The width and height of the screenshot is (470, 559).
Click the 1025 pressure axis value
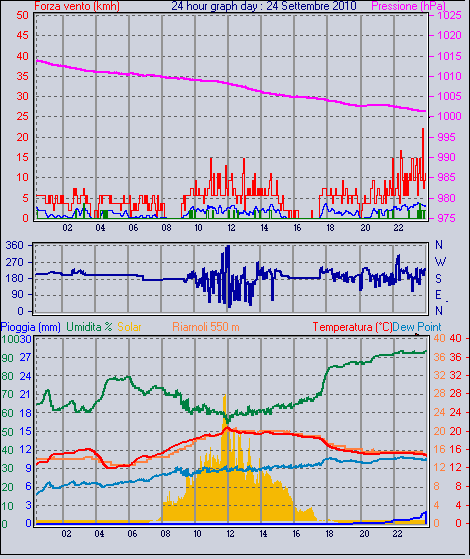coord(449,15)
